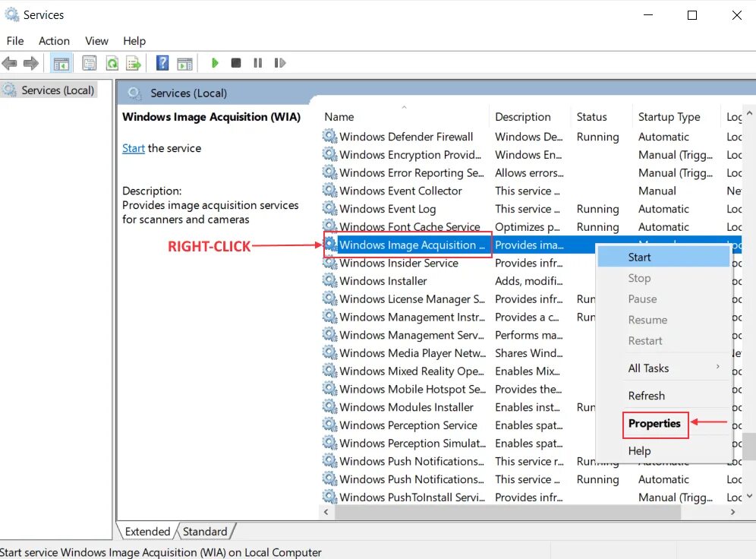Sort by the Description column header
Screen dimensions: 756x559
(529, 117)
